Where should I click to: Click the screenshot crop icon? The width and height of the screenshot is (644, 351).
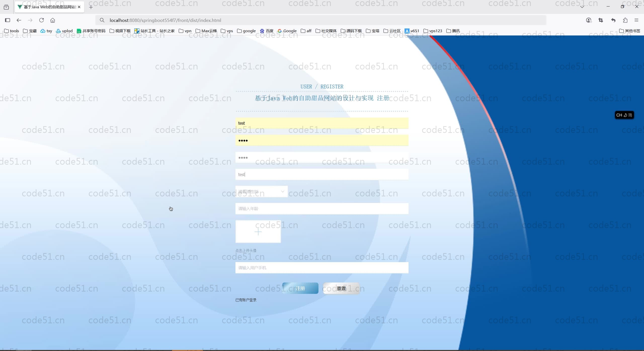click(601, 20)
